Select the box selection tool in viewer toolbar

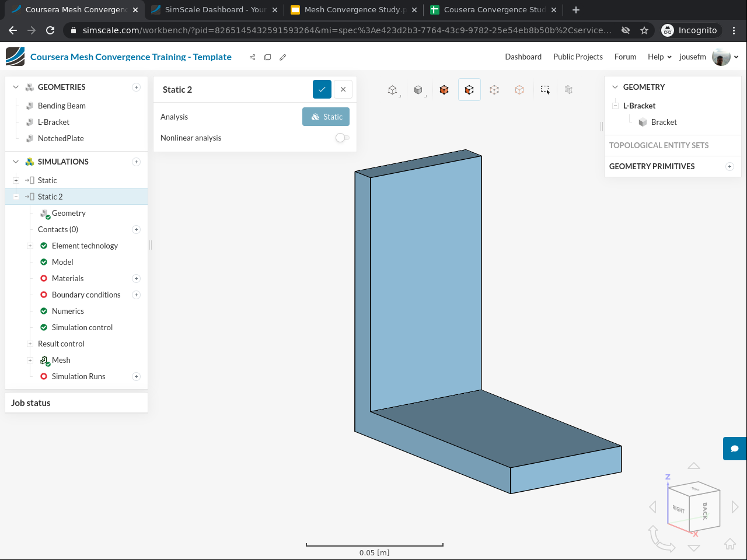544,90
